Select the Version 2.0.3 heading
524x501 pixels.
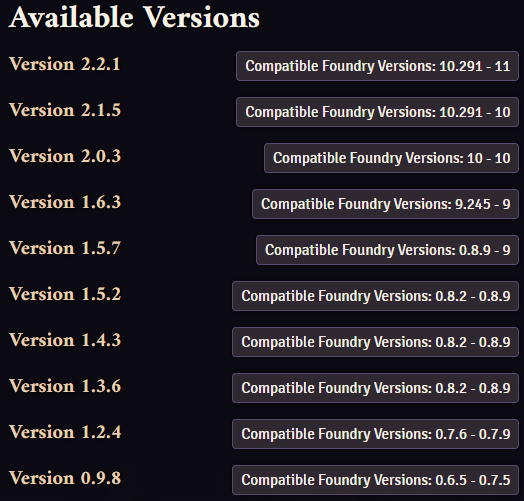[65, 156]
